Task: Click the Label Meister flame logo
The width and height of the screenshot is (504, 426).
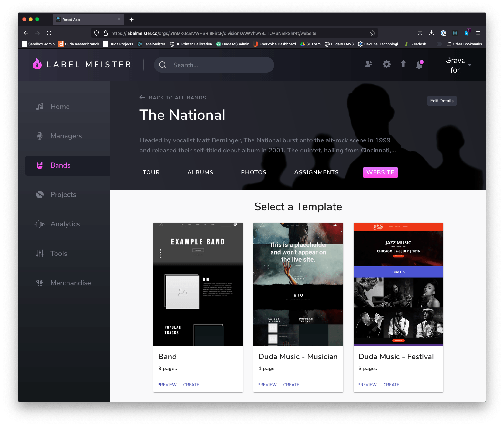Action: coord(37,64)
